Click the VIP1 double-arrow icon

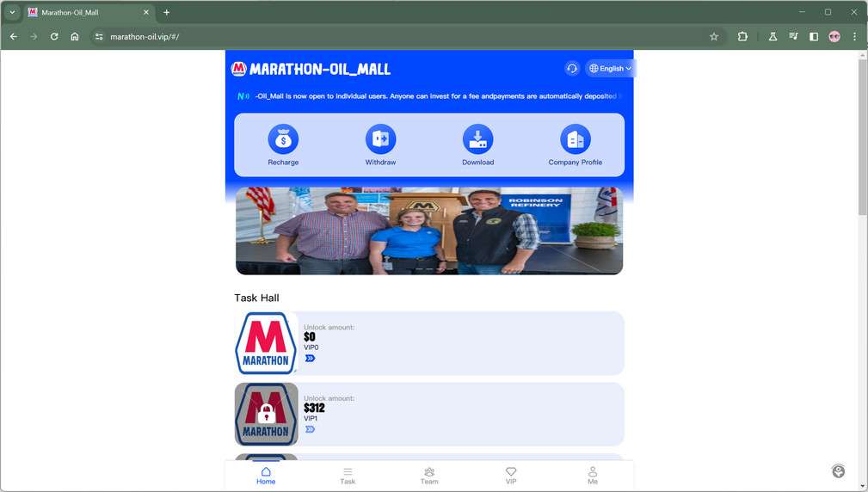[x=310, y=429]
